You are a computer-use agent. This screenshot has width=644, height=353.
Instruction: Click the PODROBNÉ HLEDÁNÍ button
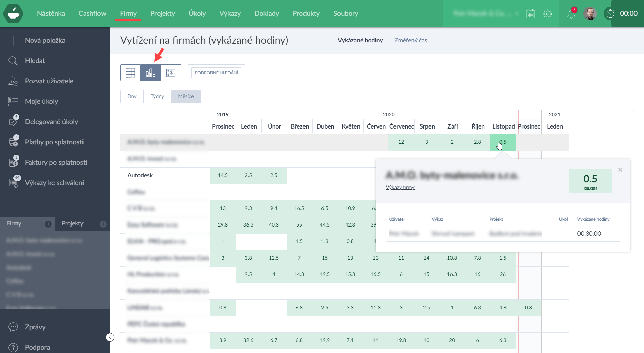pos(216,73)
